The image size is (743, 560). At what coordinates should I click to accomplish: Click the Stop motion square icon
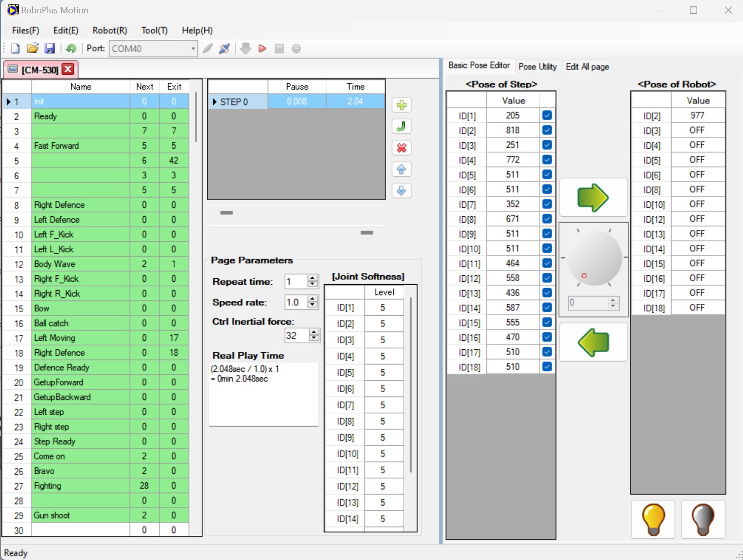[x=279, y=48]
